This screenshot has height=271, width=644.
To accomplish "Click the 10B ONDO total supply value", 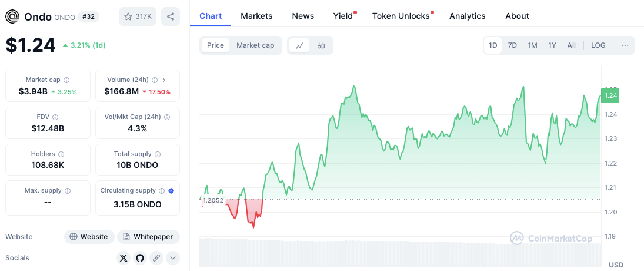I will pyautogui.click(x=137, y=166).
